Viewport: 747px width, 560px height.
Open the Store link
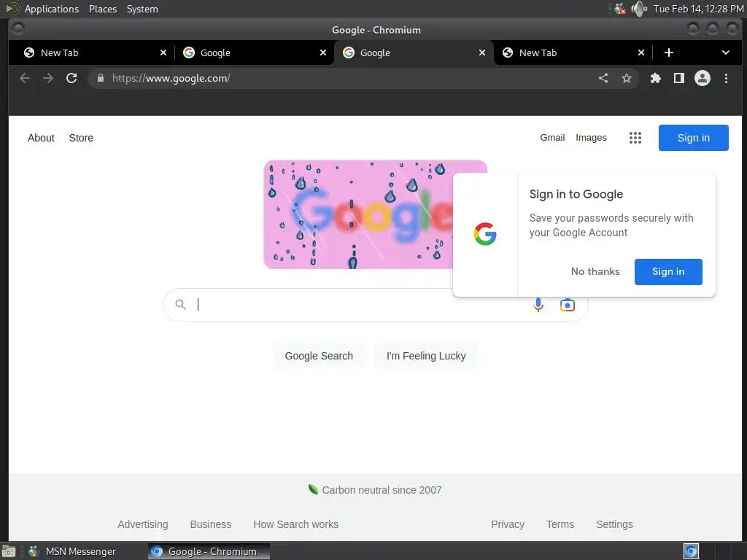click(x=81, y=138)
